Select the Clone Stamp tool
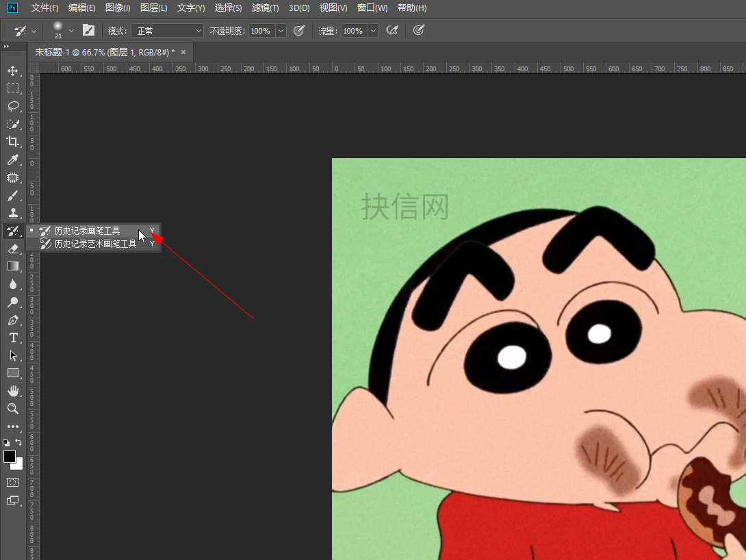Viewport: 746px width, 560px height. (13, 213)
